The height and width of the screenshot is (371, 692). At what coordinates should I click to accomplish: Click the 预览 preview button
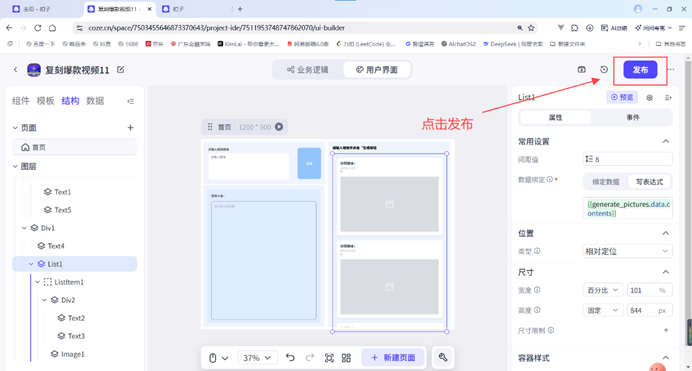coord(622,97)
